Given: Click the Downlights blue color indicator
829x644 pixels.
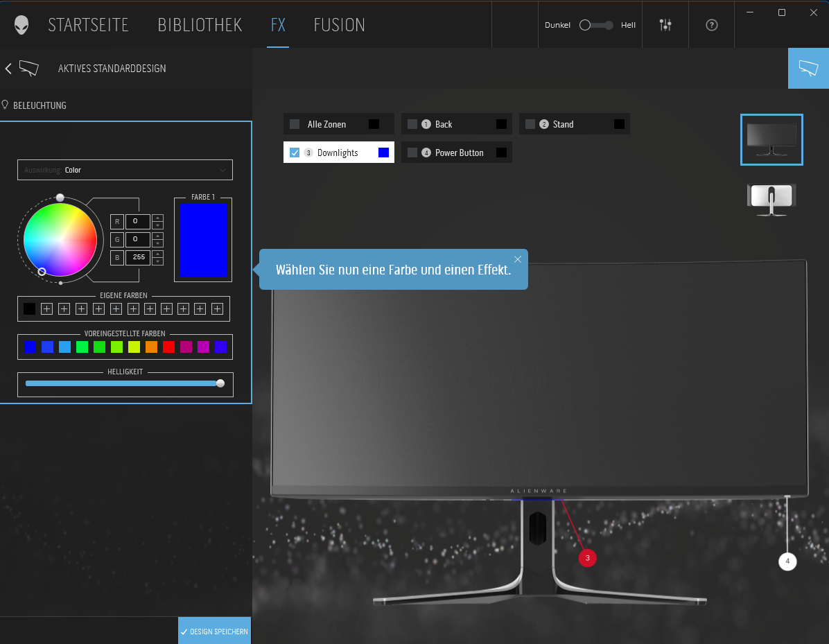Looking at the screenshot, I should [384, 153].
